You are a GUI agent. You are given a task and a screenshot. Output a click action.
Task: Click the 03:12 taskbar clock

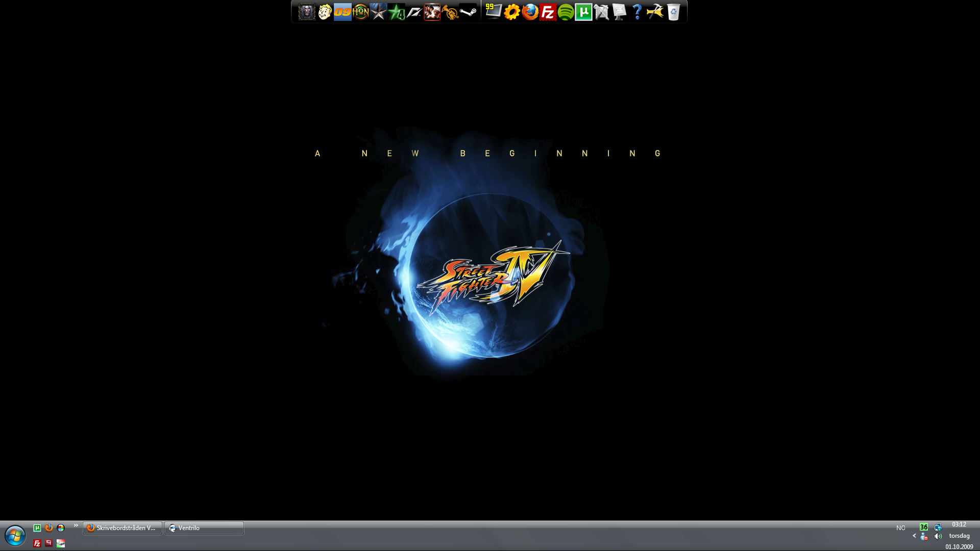click(x=959, y=524)
